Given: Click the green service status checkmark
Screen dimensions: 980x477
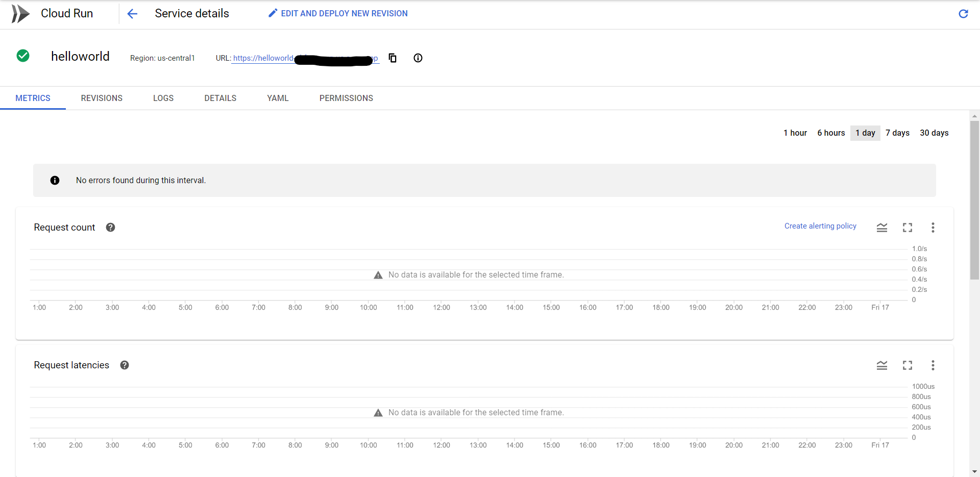Looking at the screenshot, I should 23,56.
